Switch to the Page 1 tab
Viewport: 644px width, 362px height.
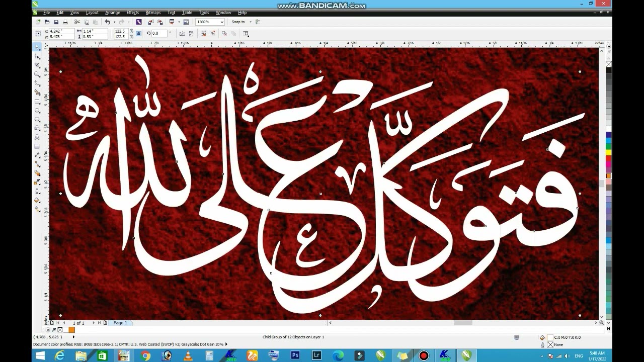click(120, 323)
